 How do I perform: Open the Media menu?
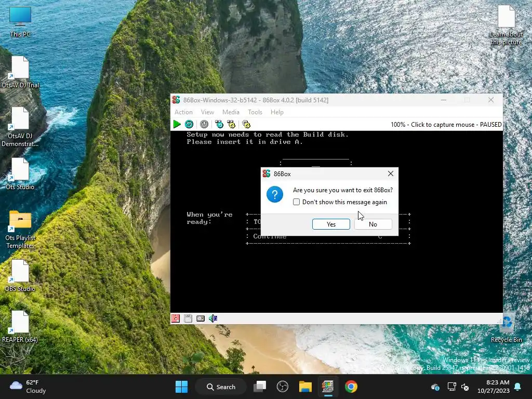point(231,112)
